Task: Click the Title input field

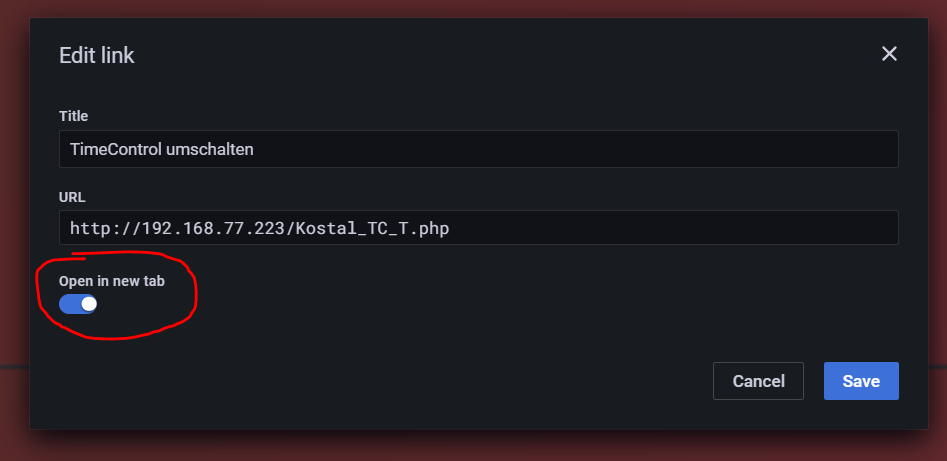Action: click(478, 149)
